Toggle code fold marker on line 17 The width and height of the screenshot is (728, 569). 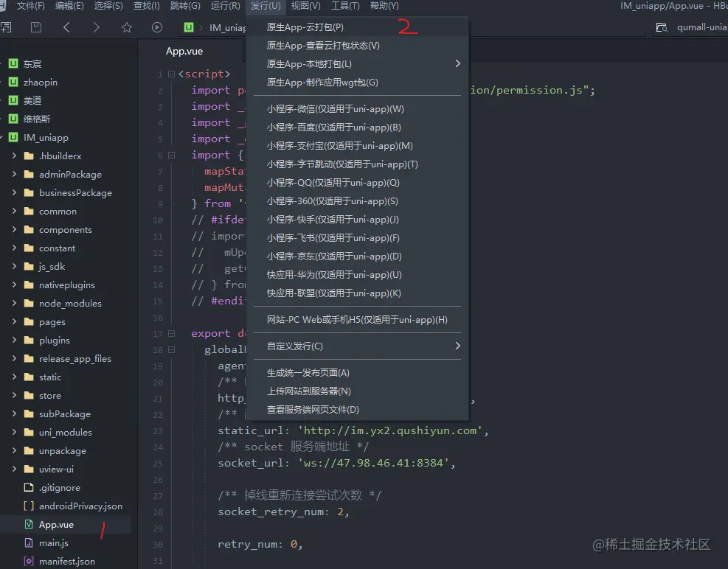coord(171,333)
